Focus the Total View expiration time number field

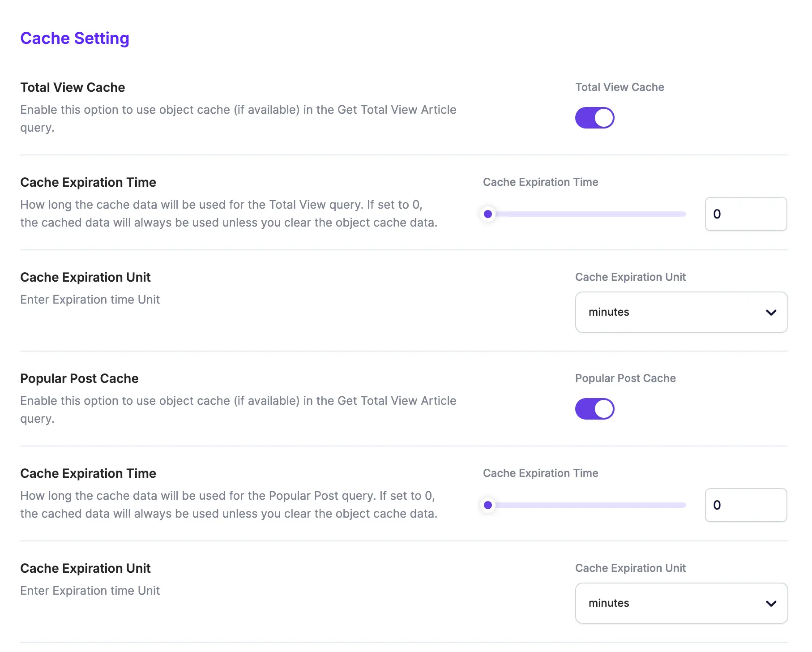pos(745,214)
